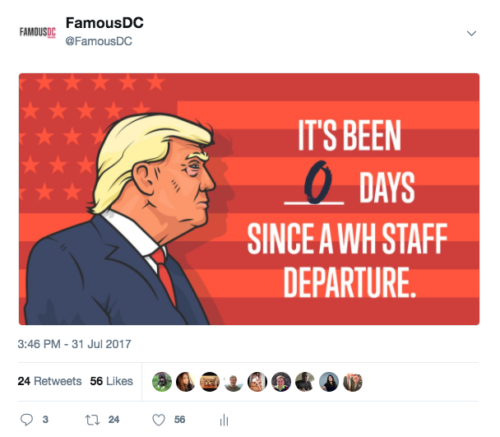Click the reply count number 3
This screenshot has width=500, height=437.
45,420
